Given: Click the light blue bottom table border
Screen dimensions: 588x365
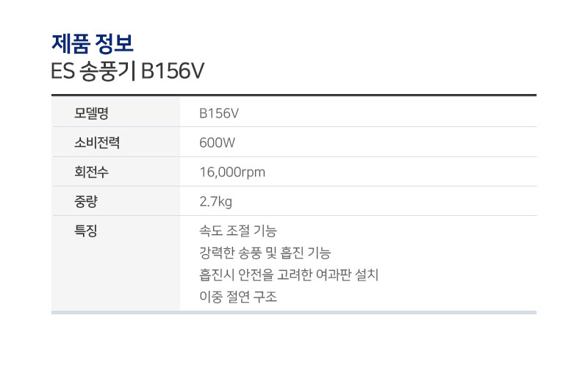Looking at the screenshot, I should [x=294, y=312].
